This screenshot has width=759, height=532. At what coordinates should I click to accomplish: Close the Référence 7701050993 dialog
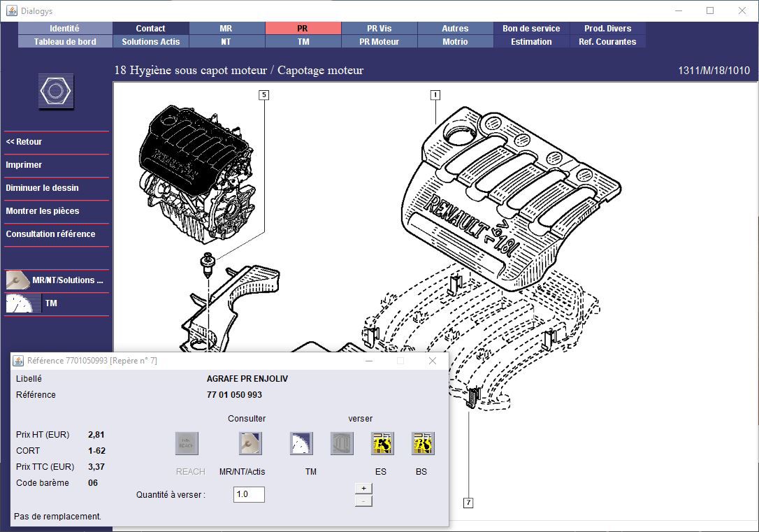(x=432, y=361)
